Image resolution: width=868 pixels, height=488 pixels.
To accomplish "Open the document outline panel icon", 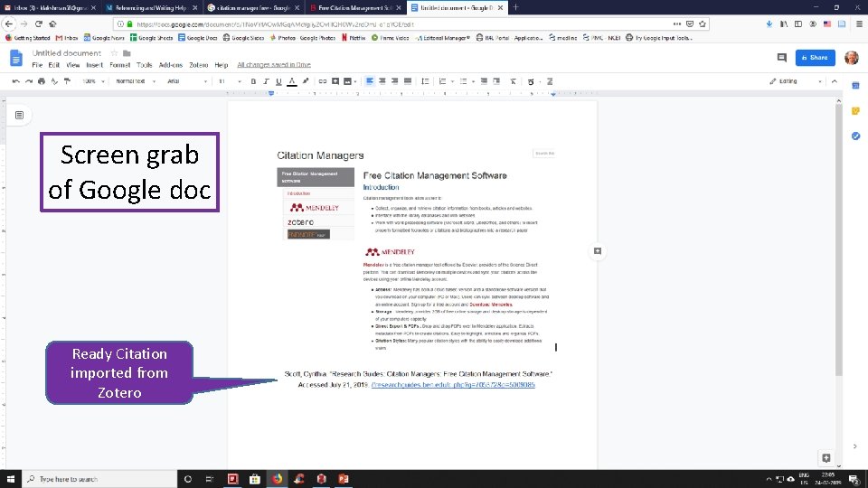I will [x=19, y=116].
